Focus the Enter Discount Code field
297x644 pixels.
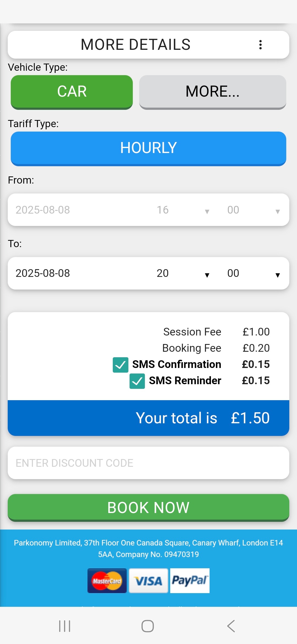(148, 463)
